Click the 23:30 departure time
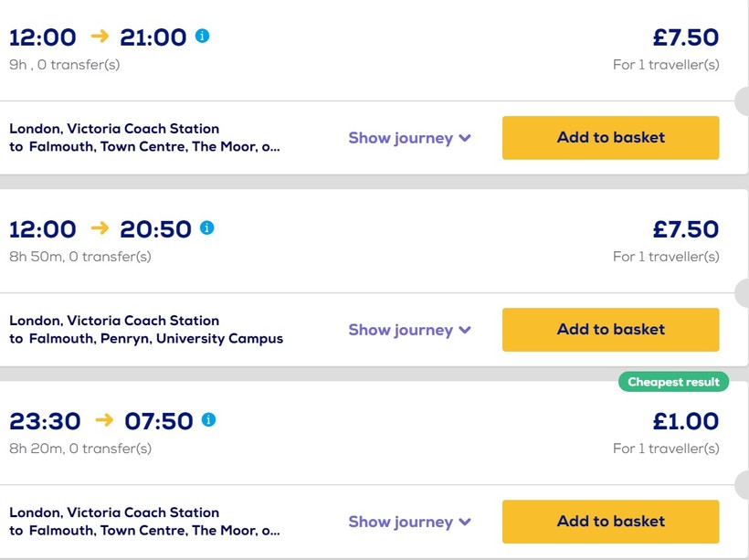This screenshot has width=749, height=560. pyautogui.click(x=45, y=421)
